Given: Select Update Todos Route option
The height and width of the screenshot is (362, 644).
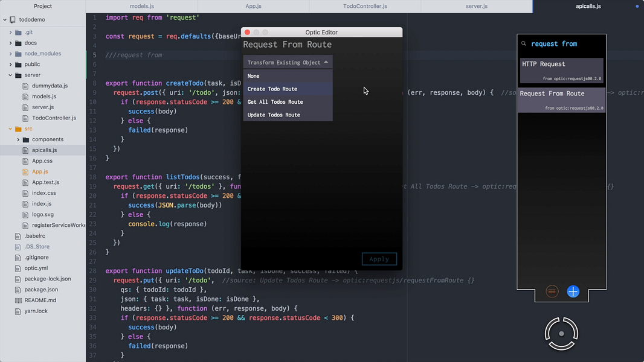Looking at the screenshot, I should click(288, 115).
